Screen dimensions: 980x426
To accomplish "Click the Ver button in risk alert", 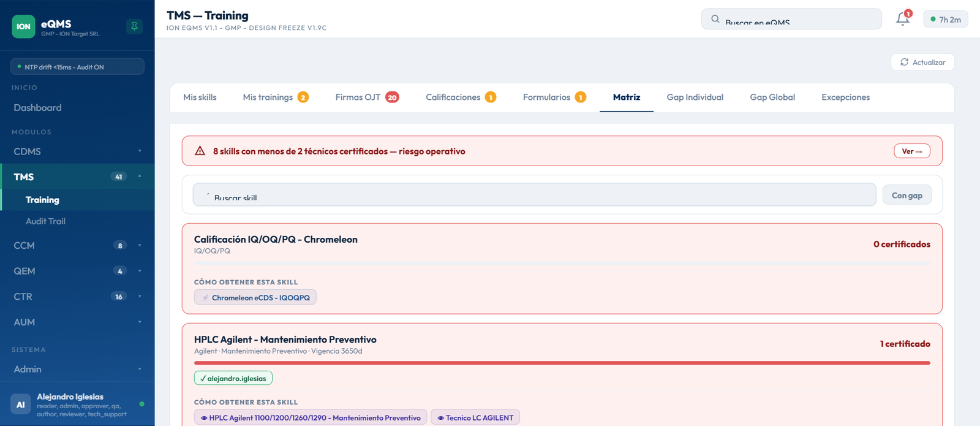I will coord(911,151).
